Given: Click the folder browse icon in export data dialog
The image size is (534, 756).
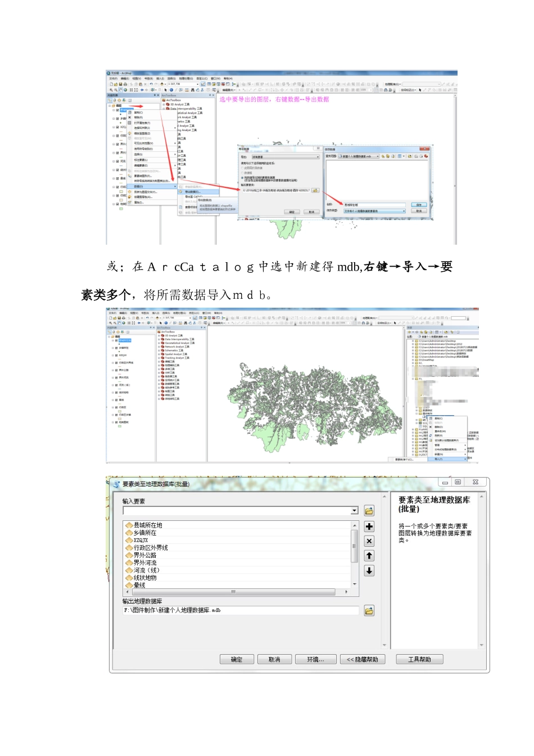Looking at the screenshot, I should click(x=315, y=191).
